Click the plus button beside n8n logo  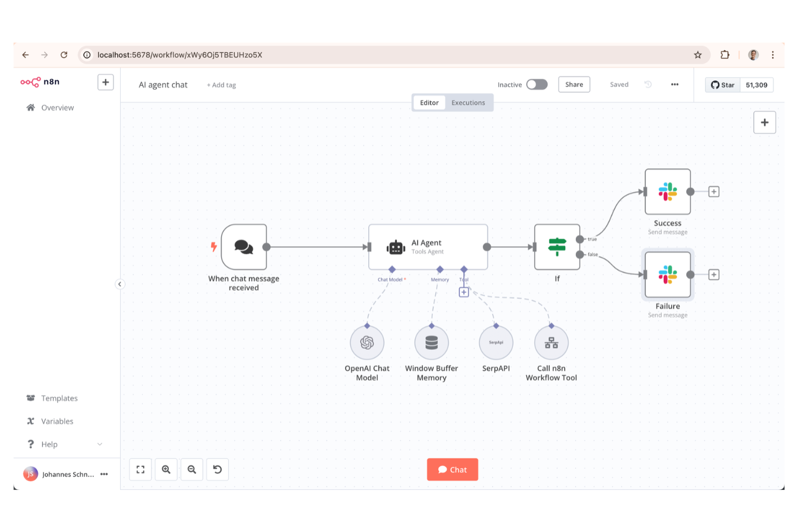coord(106,82)
